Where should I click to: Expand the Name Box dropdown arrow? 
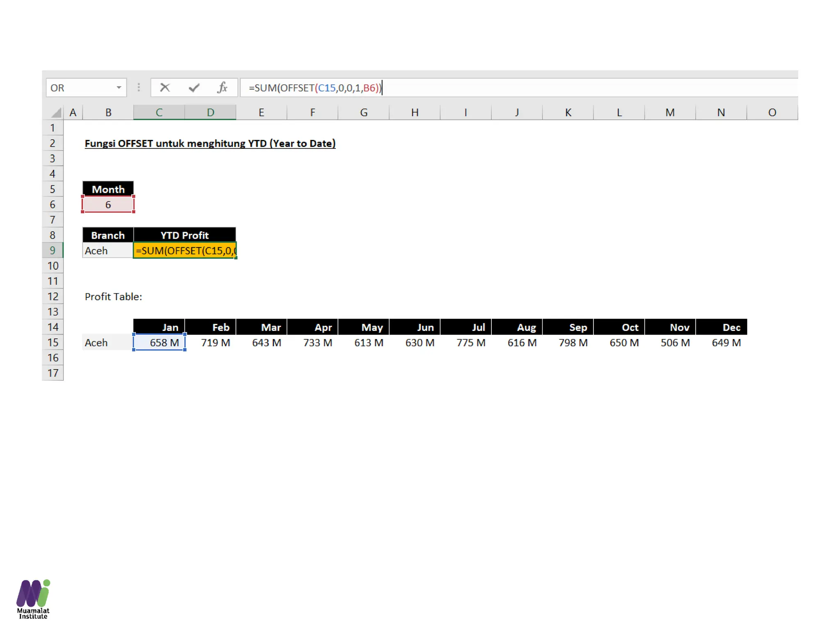tap(119, 87)
